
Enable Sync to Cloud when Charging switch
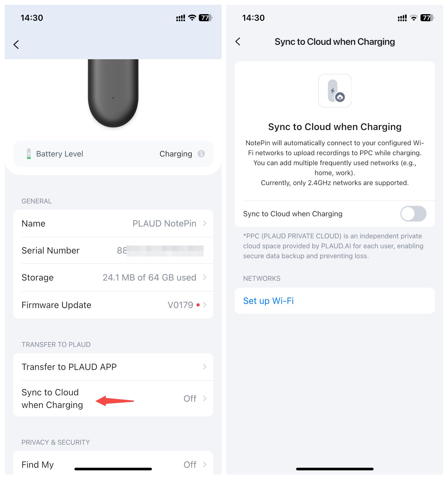pos(413,214)
